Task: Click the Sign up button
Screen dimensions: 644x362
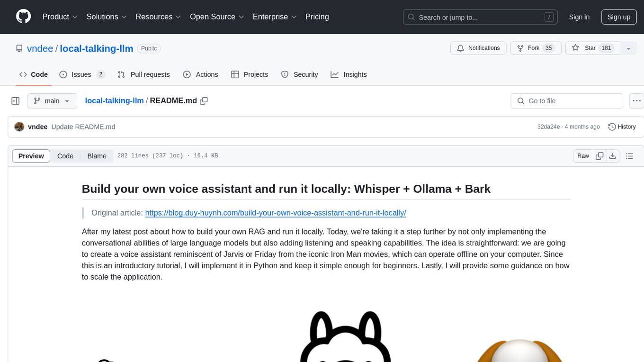Action: (619, 17)
